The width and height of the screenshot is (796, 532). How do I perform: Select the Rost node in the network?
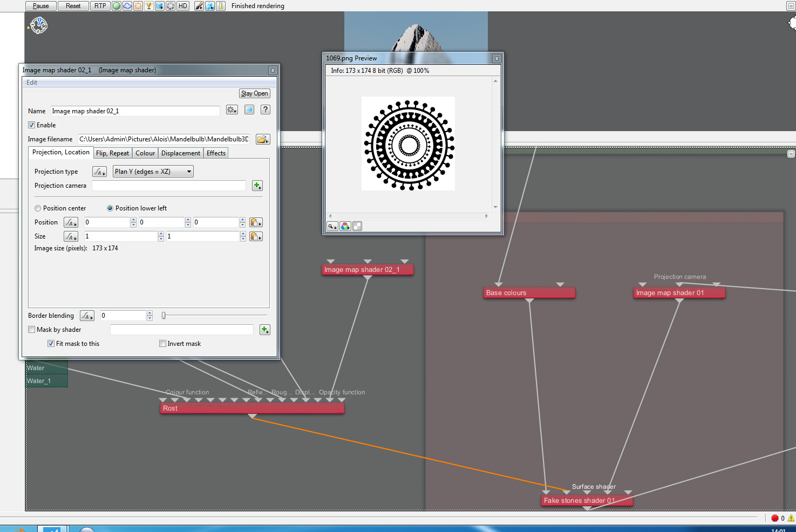pyautogui.click(x=252, y=408)
